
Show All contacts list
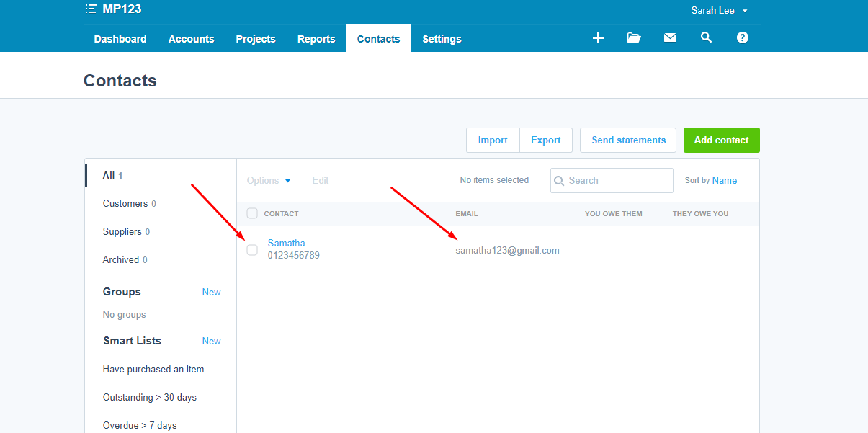[112, 175]
